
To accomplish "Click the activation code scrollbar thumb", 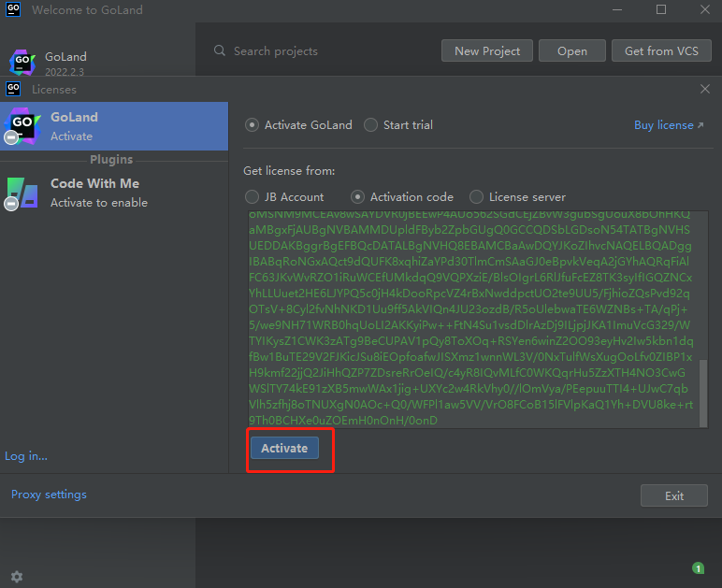I will (703, 394).
